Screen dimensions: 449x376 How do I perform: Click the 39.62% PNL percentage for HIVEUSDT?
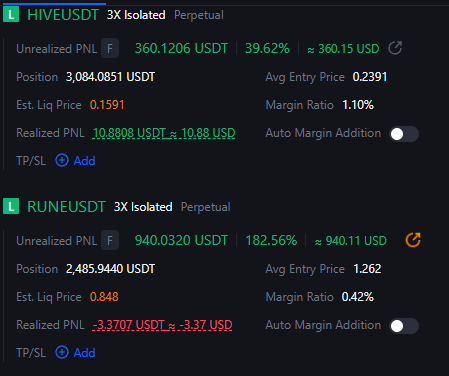tap(267, 49)
